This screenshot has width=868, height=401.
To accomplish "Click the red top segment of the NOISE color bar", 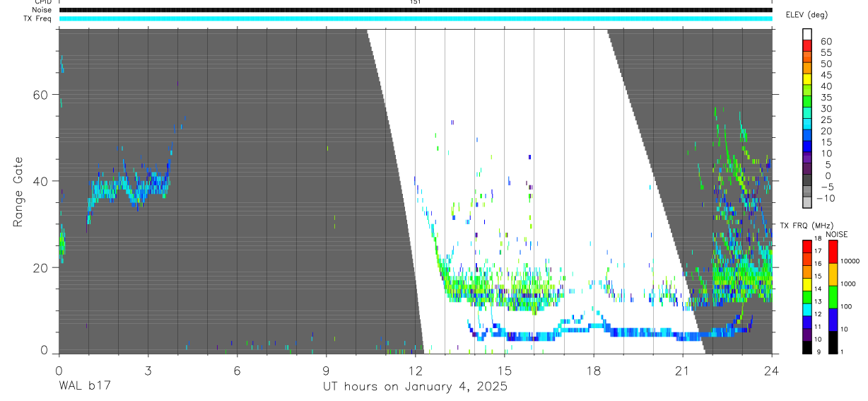I will (833, 251).
